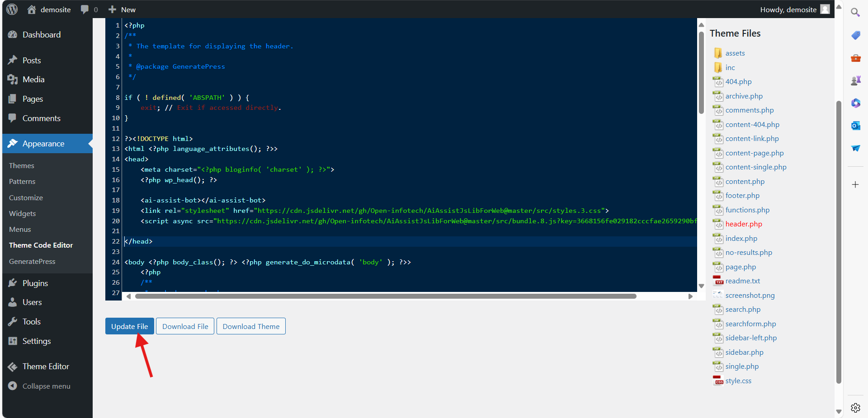The height and width of the screenshot is (418, 868).
Task: Select header.php in theme files
Action: click(744, 224)
